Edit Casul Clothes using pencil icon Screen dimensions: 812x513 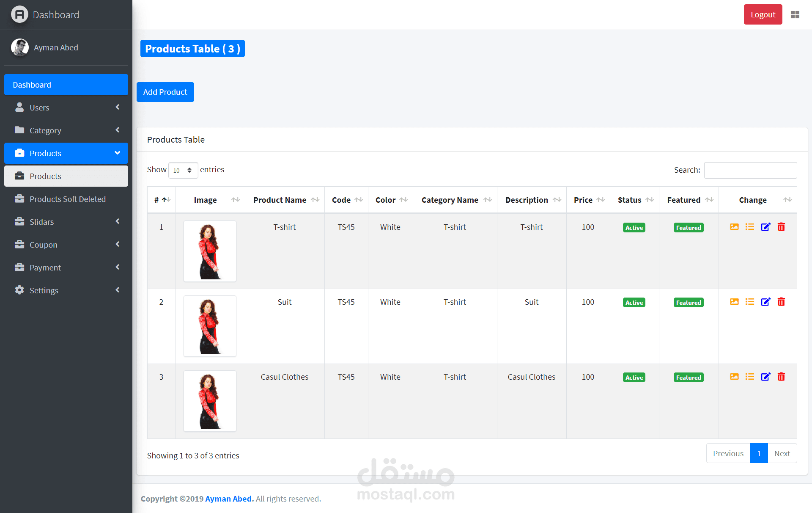pyautogui.click(x=765, y=377)
